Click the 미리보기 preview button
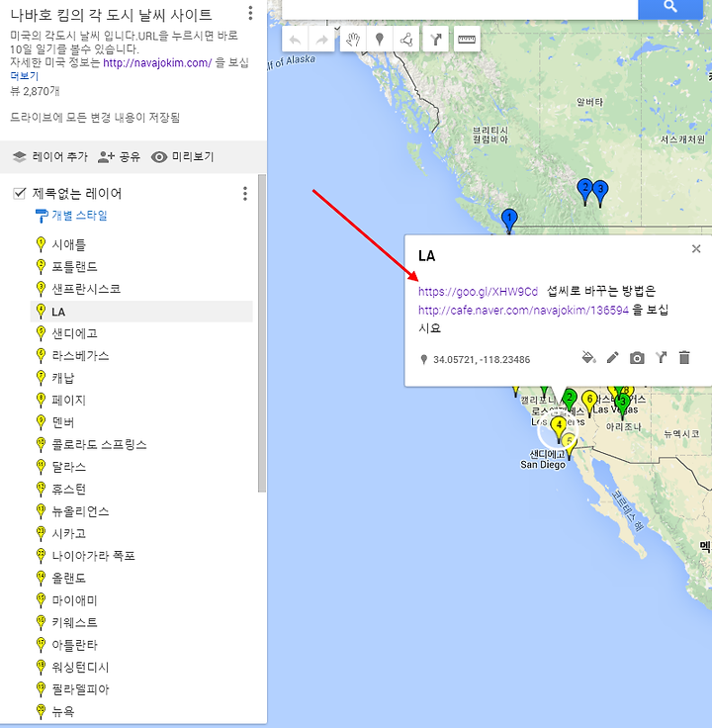Viewport: 712px width, 728px height. 182,157
